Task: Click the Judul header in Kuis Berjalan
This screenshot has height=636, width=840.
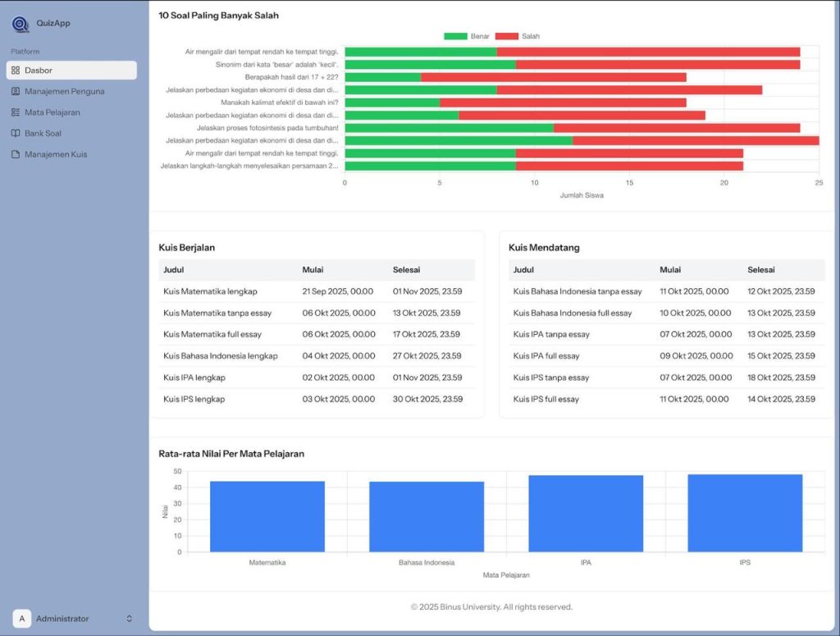Action: tap(175, 270)
